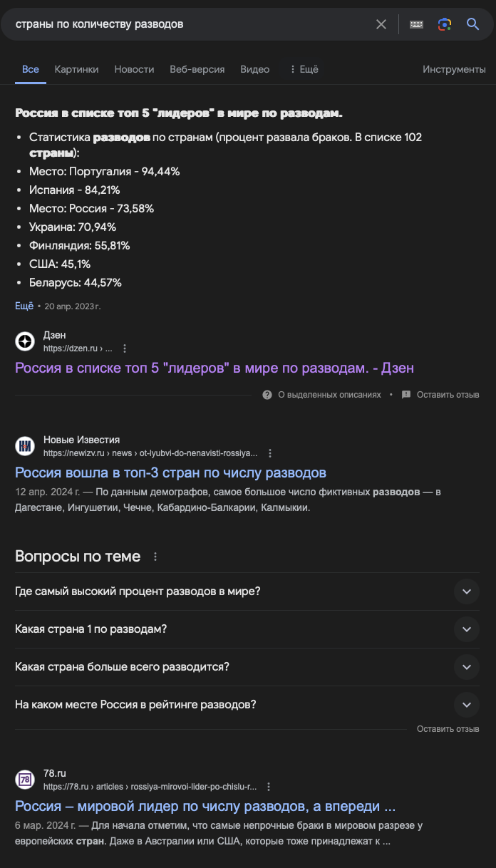
Task: Click the magnifying glass search icon
Action: point(472,24)
